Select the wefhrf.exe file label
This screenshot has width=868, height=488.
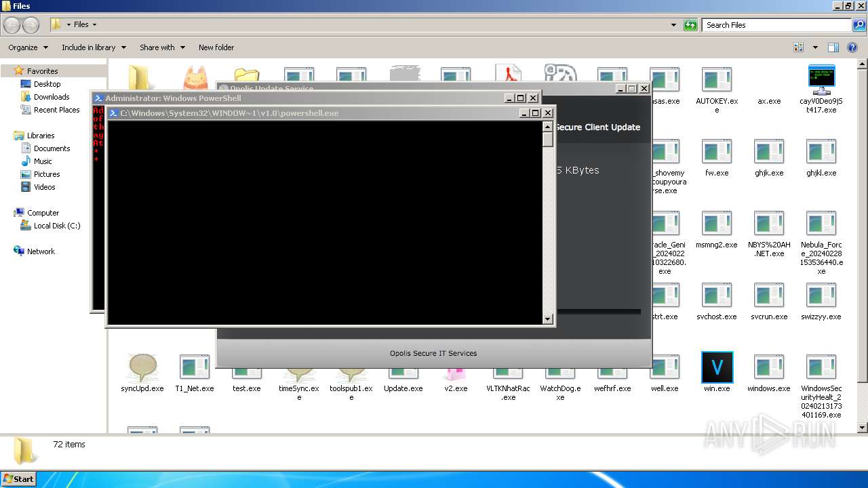pos(612,388)
